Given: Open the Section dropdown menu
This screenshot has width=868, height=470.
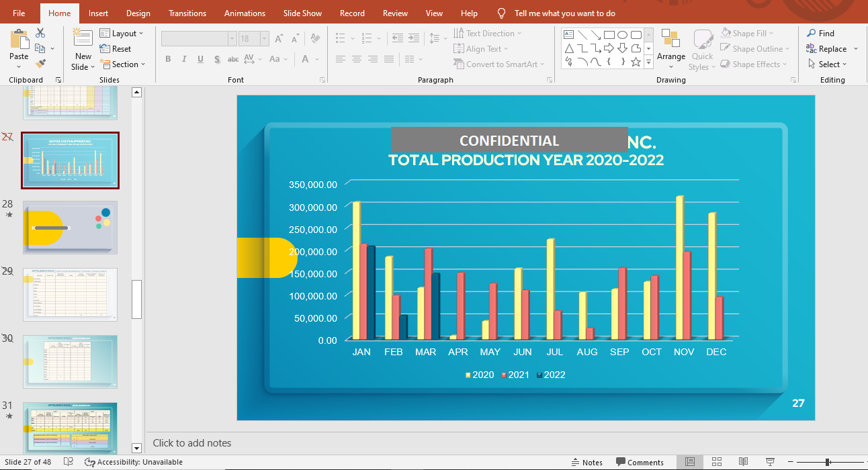Looking at the screenshot, I should pyautogui.click(x=124, y=64).
